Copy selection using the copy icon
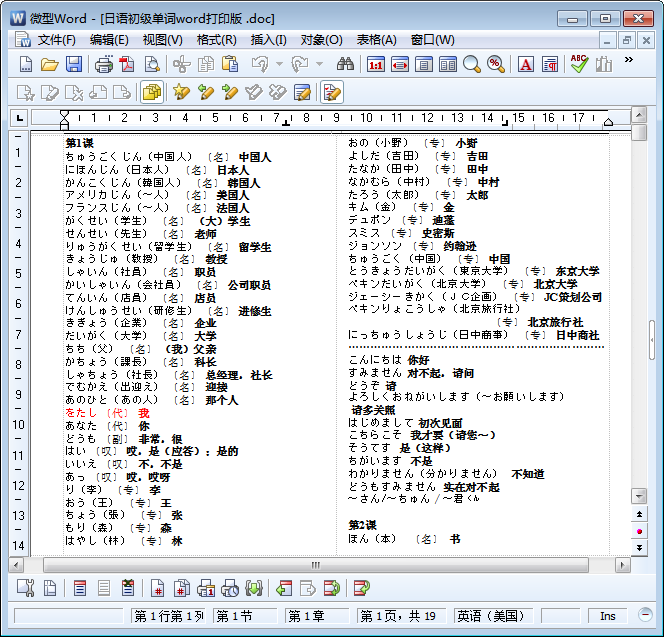Image resolution: width=664 pixels, height=637 pixels. (x=206, y=64)
